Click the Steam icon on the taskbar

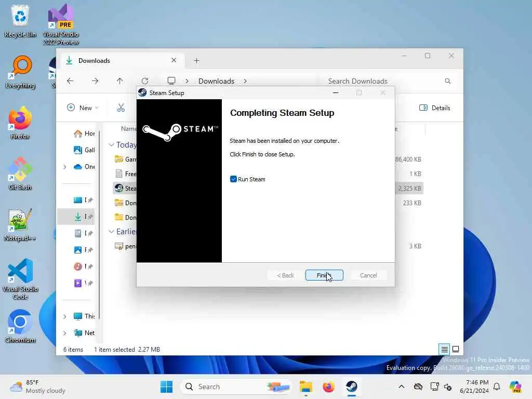tap(352, 387)
